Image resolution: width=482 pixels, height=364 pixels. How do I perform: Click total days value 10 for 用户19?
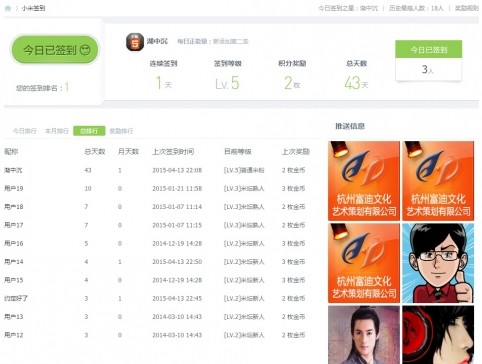[x=88, y=189]
